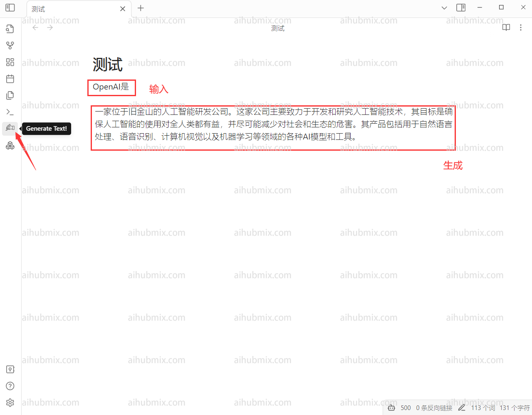Screen dimensions: 532x415
Task: Open the graph view icon
Action: (x=10, y=45)
